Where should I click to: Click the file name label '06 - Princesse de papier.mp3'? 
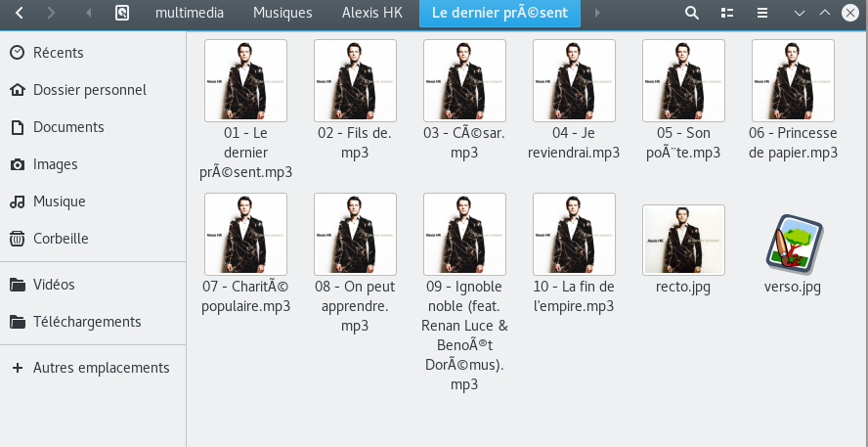[793, 143]
